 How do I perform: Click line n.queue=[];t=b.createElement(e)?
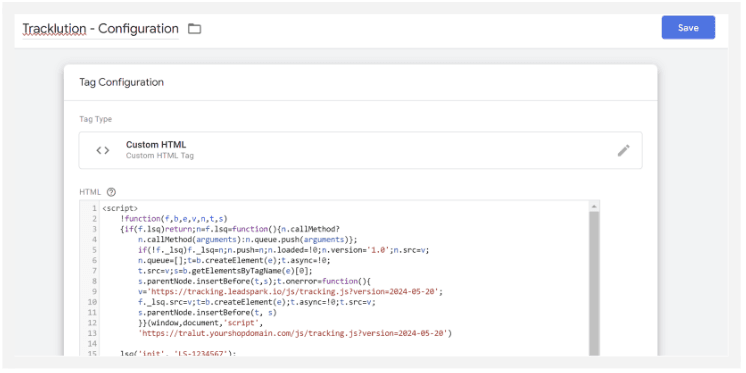coord(234,260)
